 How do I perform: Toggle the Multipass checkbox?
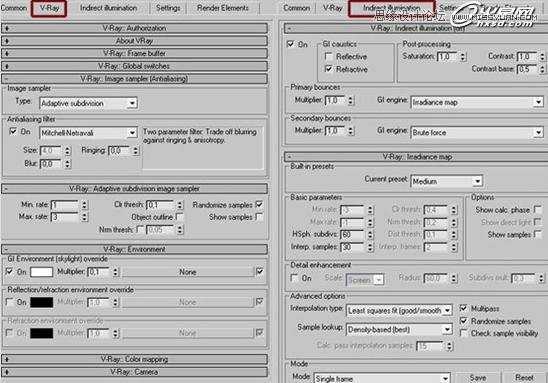tap(463, 308)
